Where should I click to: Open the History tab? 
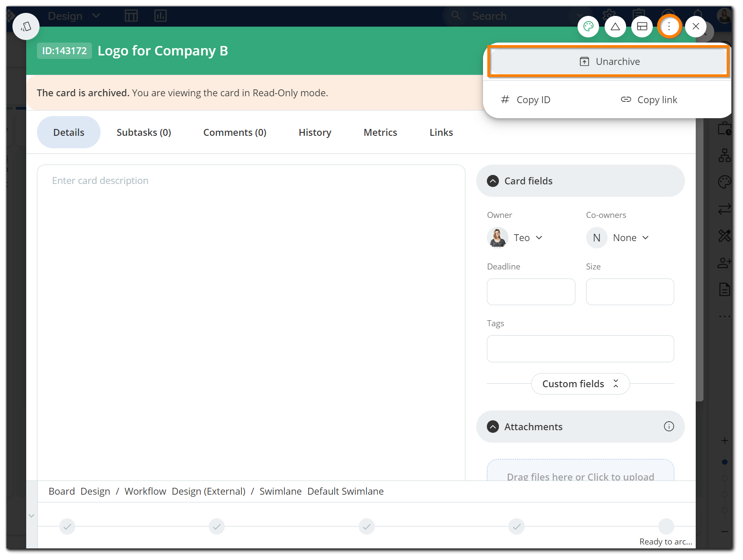[x=315, y=132]
